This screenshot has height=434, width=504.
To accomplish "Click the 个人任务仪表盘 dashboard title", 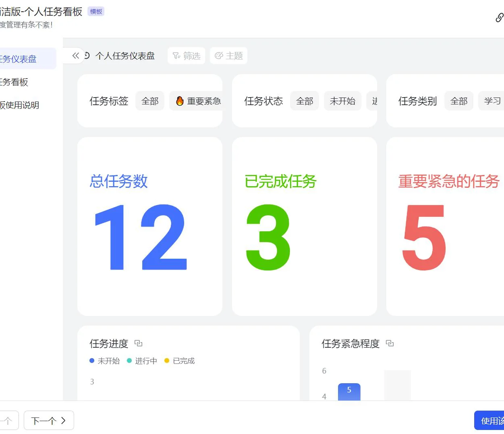I will click(125, 56).
